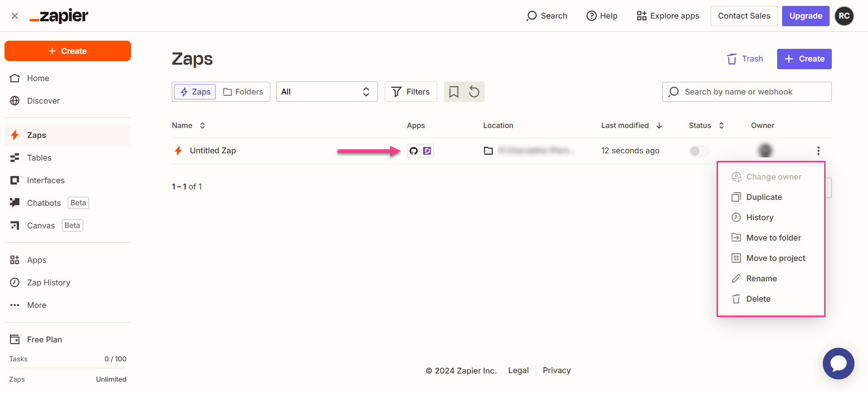The width and height of the screenshot is (868, 393).
Task: Toggle the Untitled Zap status switch on
Action: coord(699,151)
